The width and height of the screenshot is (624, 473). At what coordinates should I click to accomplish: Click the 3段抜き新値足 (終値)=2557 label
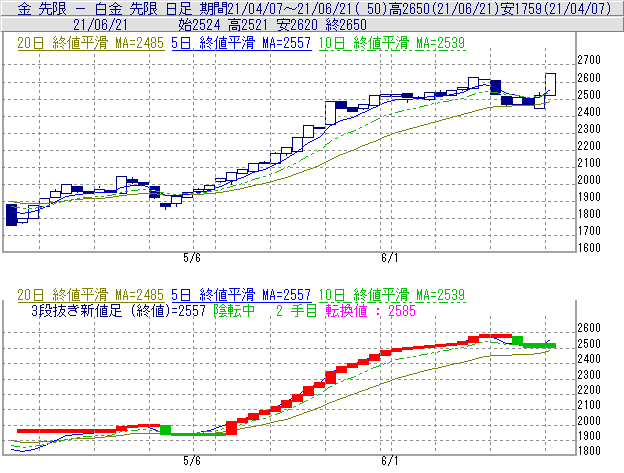coord(118,310)
